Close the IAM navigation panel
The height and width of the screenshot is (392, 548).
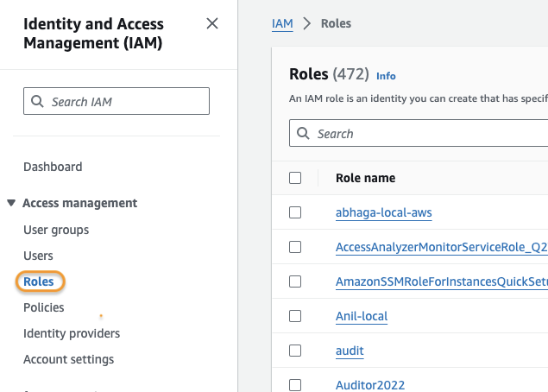212,23
